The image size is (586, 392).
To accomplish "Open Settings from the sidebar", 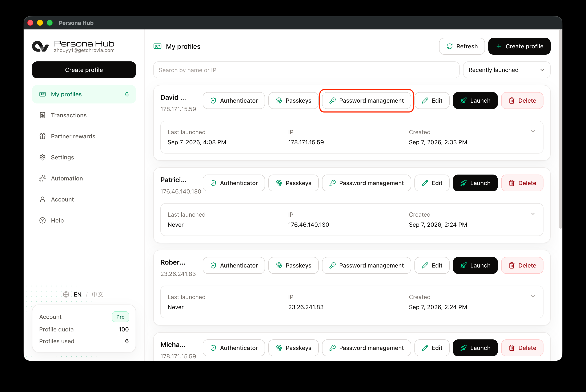I will point(84,157).
